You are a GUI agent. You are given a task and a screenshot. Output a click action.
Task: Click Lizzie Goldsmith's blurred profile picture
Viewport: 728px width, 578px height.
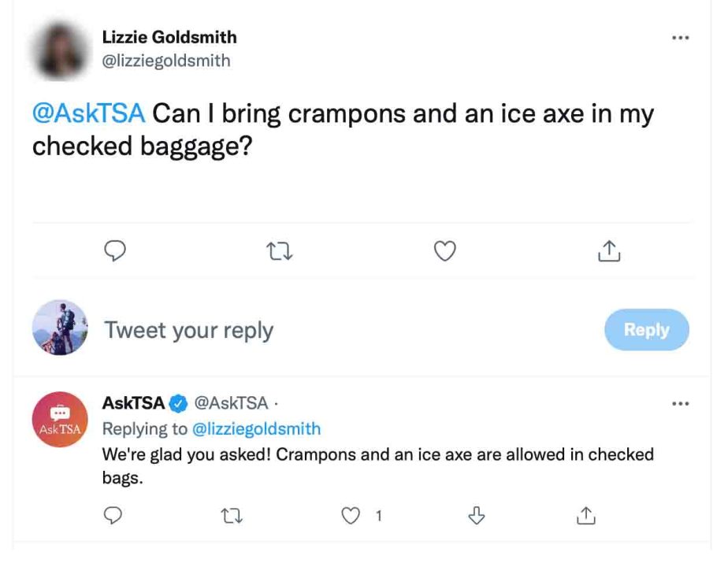(x=60, y=50)
